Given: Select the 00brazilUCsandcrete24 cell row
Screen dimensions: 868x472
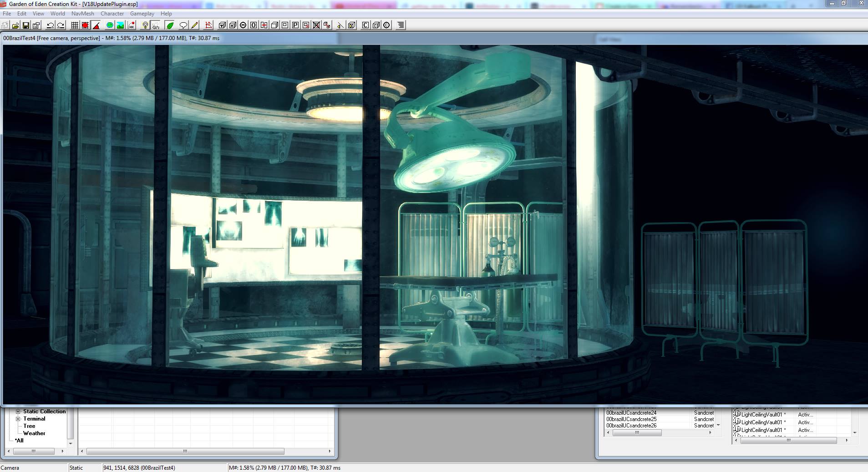Looking at the screenshot, I should click(660, 413).
